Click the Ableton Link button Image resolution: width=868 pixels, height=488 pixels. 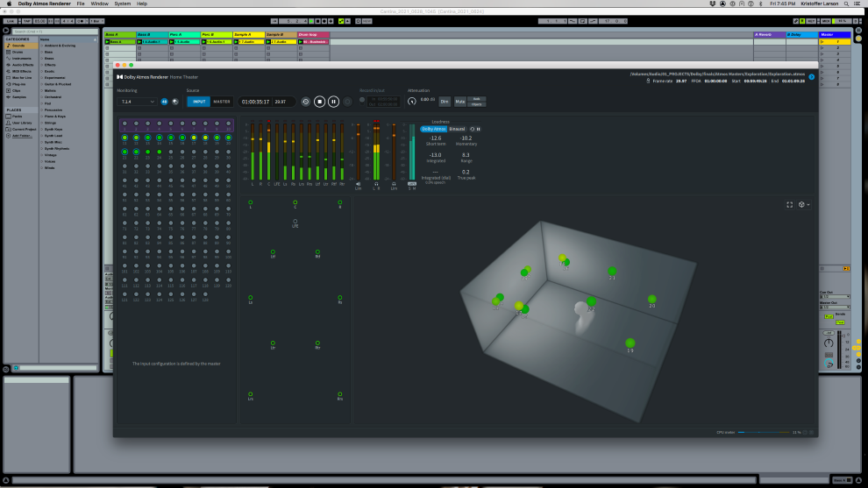pos(11,21)
